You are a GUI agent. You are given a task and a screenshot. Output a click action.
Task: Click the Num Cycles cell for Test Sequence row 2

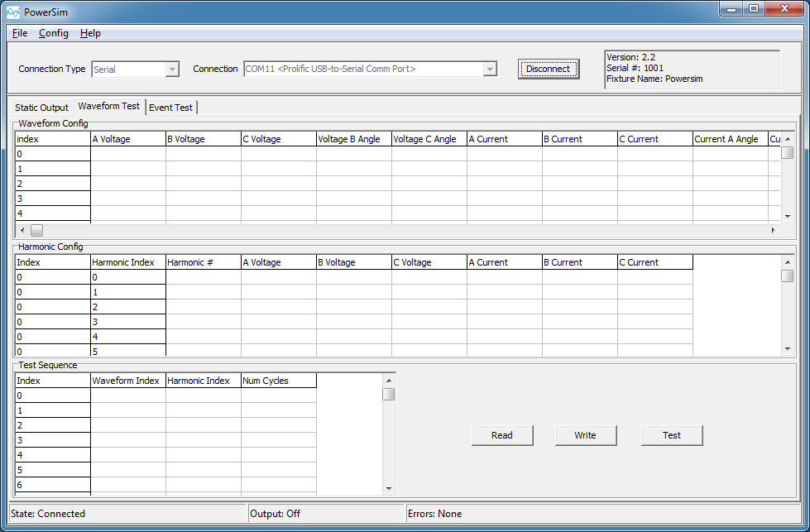[x=279, y=425]
